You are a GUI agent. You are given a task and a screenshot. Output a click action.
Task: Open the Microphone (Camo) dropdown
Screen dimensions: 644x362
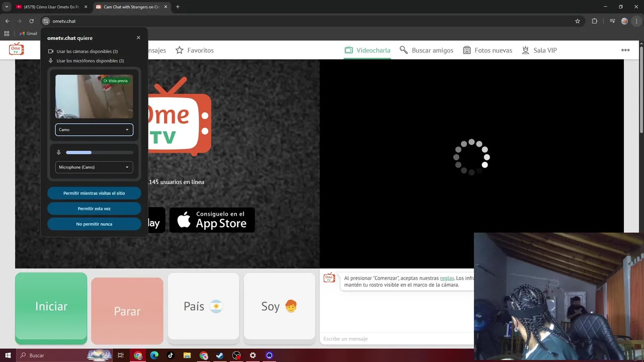94,167
